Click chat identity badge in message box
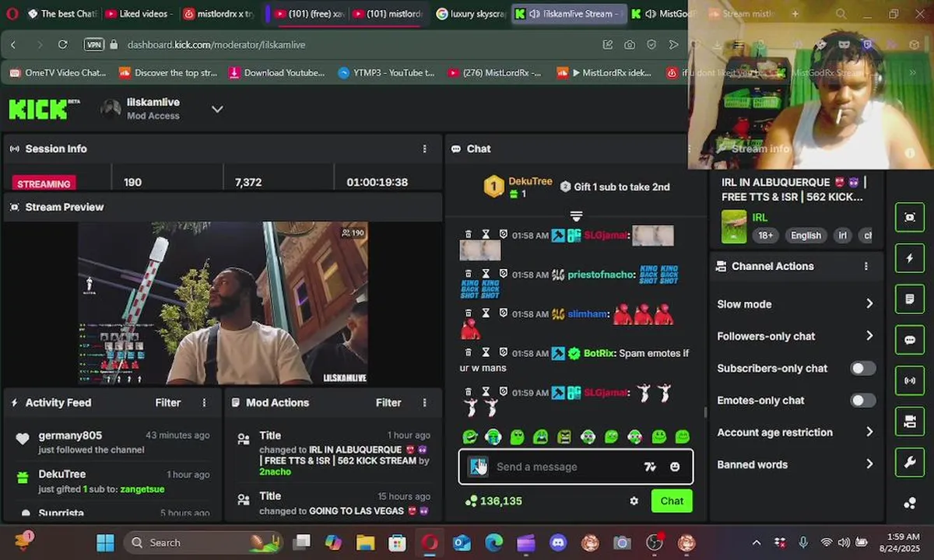The image size is (934, 560). 478,467
